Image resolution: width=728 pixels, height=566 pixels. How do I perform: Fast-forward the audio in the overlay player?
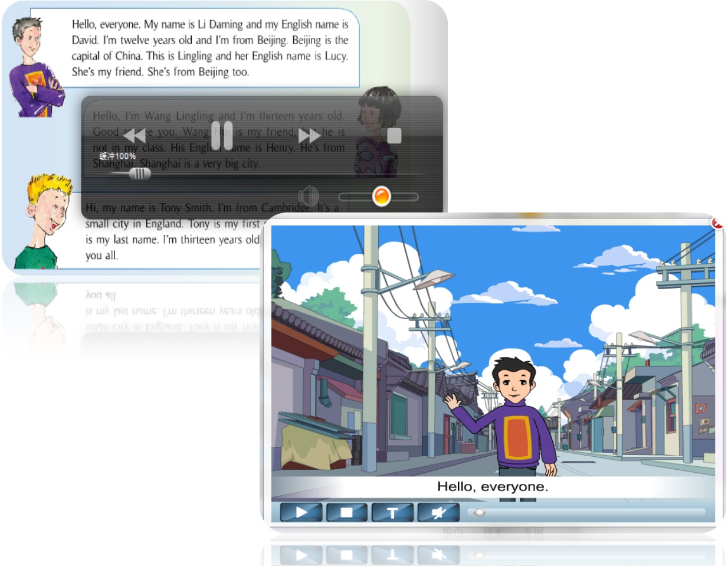click(x=309, y=136)
